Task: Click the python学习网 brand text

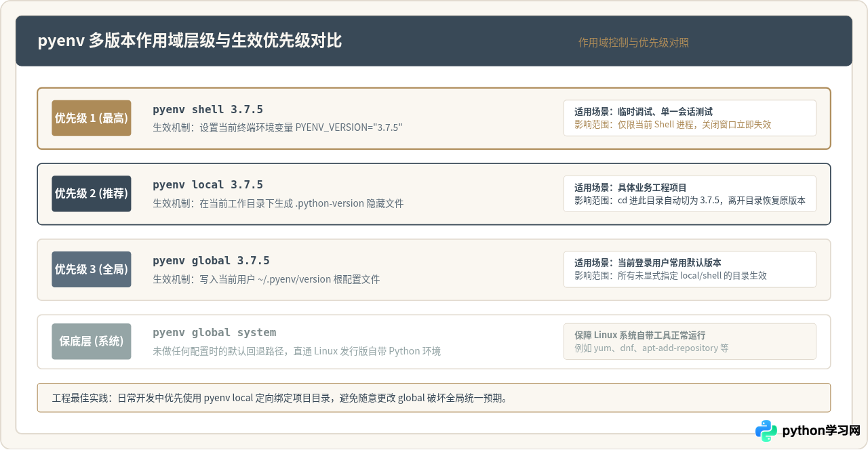Action: click(821, 431)
